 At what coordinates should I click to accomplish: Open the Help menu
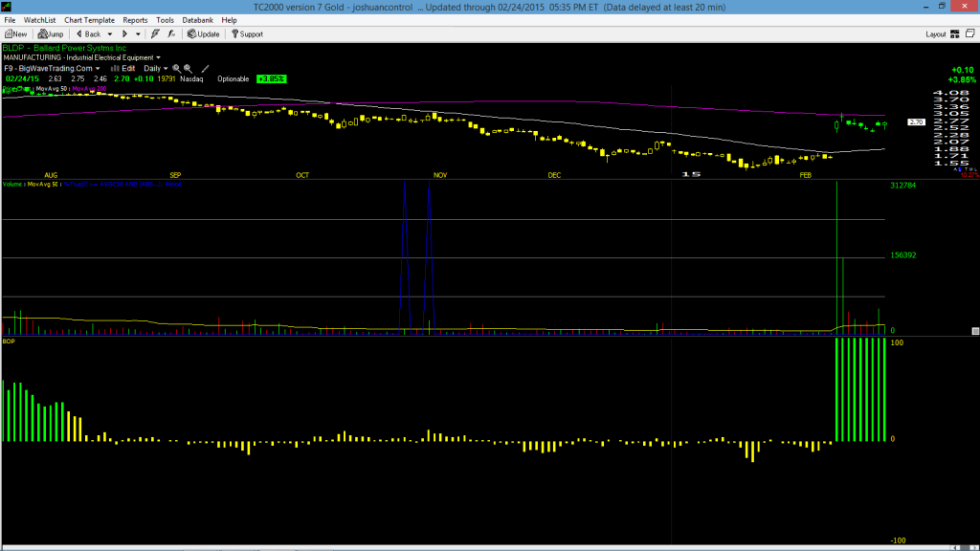tap(230, 20)
